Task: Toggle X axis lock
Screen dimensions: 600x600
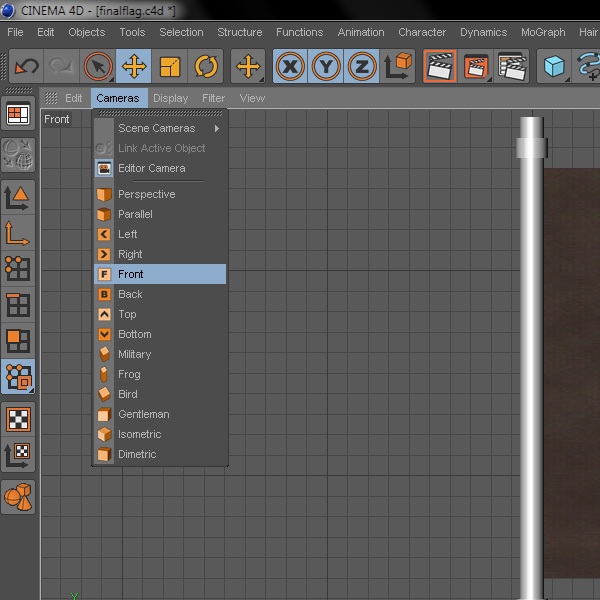Action: (290, 66)
